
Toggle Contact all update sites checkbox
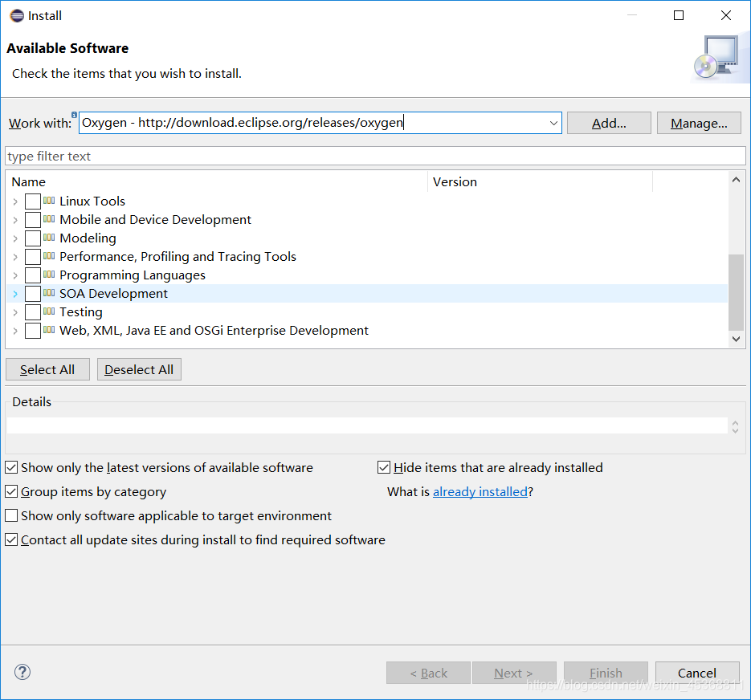point(11,539)
